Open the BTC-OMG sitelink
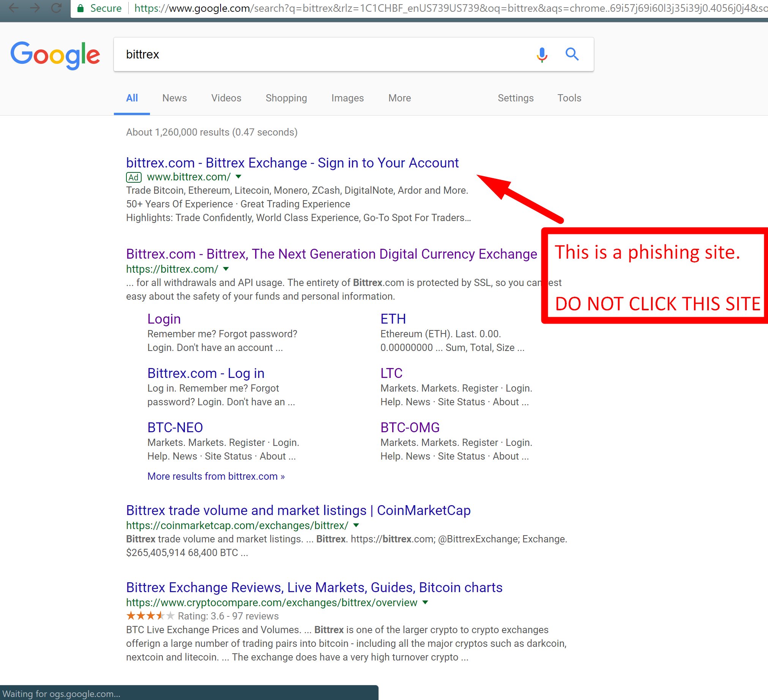Image resolution: width=768 pixels, height=700 pixels. pyautogui.click(x=410, y=428)
